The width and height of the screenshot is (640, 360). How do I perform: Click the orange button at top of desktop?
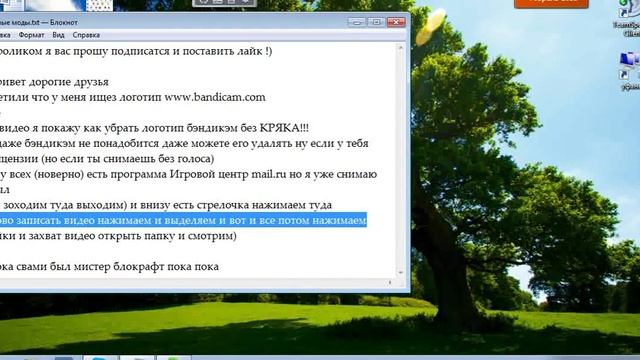coord(551,3)
